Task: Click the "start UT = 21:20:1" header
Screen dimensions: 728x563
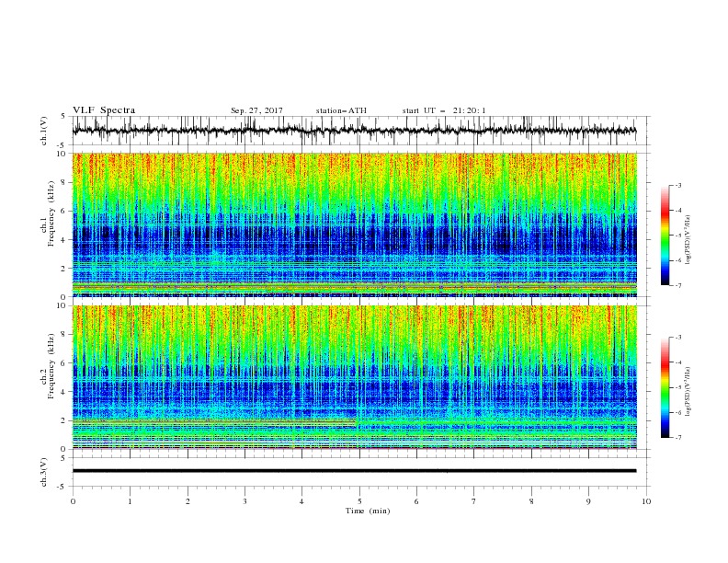Action: (x=444, y=110)
